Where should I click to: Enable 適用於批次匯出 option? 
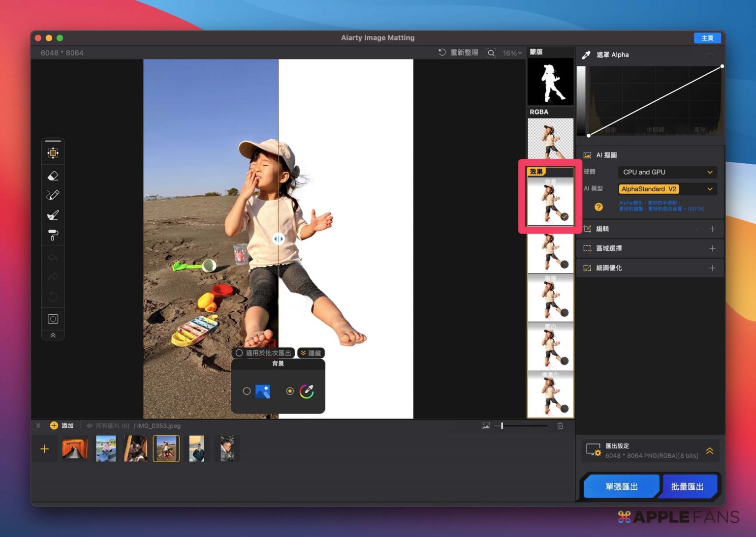(239, 353)
